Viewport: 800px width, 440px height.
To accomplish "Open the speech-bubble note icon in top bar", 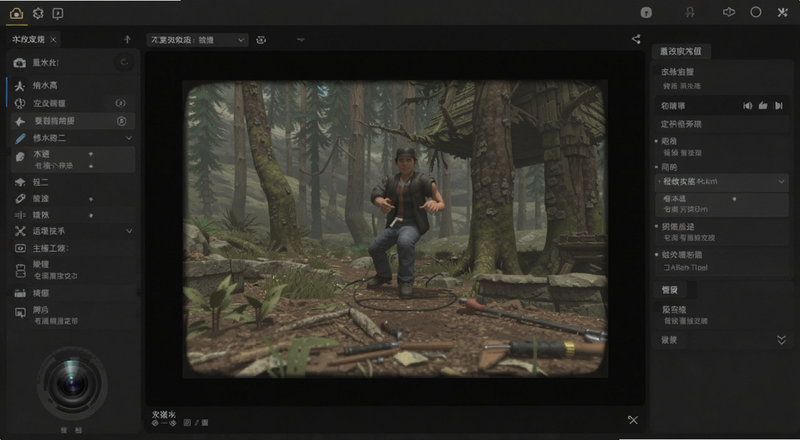I will tap(58, 14).
